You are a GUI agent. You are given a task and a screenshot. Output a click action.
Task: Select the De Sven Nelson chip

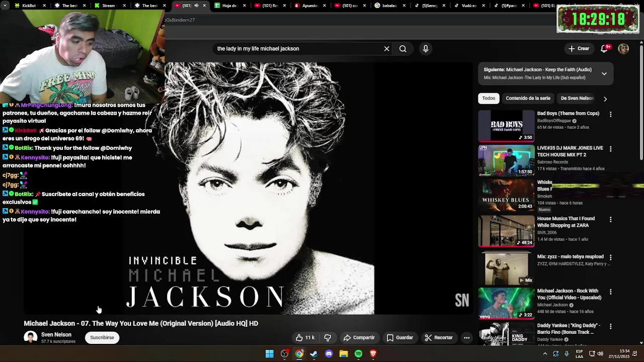(577, 99)
